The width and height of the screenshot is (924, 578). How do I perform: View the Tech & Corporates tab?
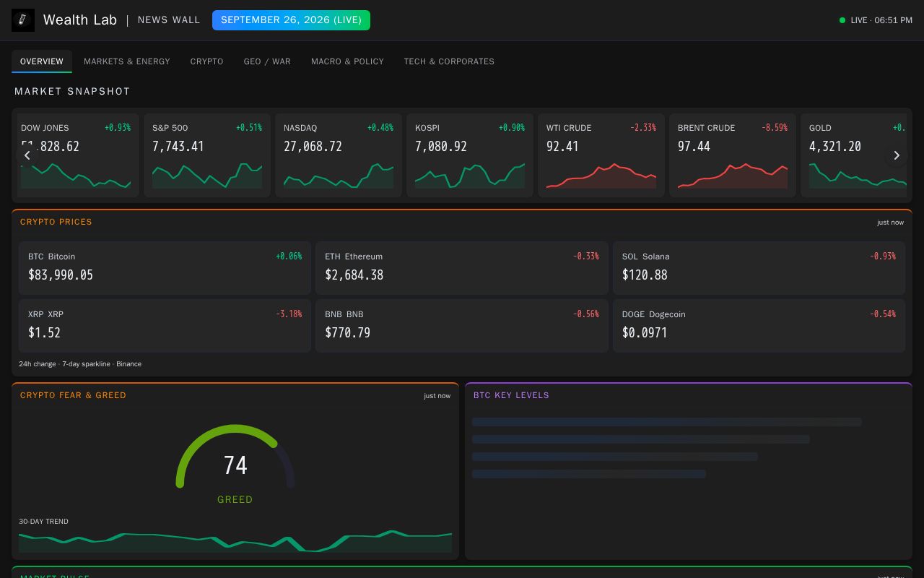tap(449, 61)
